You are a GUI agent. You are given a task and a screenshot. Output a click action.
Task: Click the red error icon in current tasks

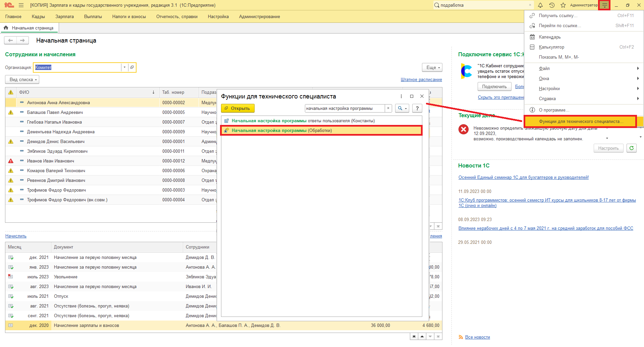[464, 129]
